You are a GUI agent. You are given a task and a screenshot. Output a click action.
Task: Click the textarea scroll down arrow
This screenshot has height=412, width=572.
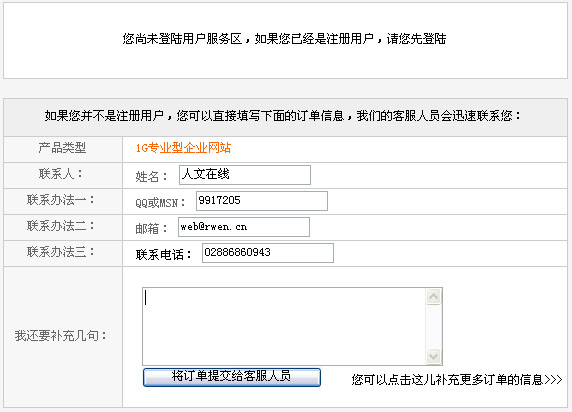(433, 356)
